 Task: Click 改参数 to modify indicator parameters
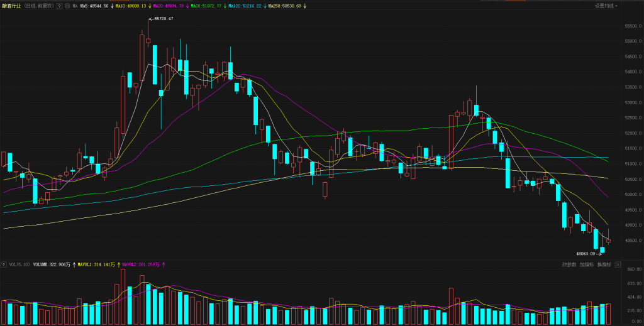pos(569,264)
